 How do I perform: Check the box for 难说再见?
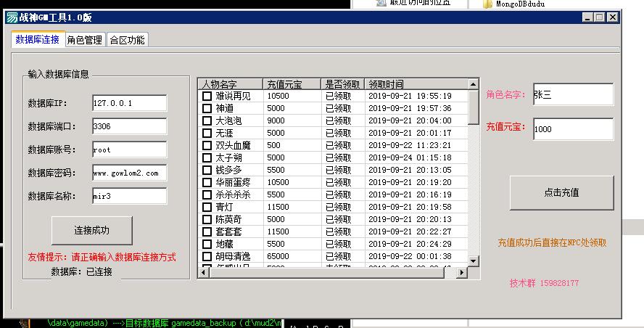tap(207, 96)
